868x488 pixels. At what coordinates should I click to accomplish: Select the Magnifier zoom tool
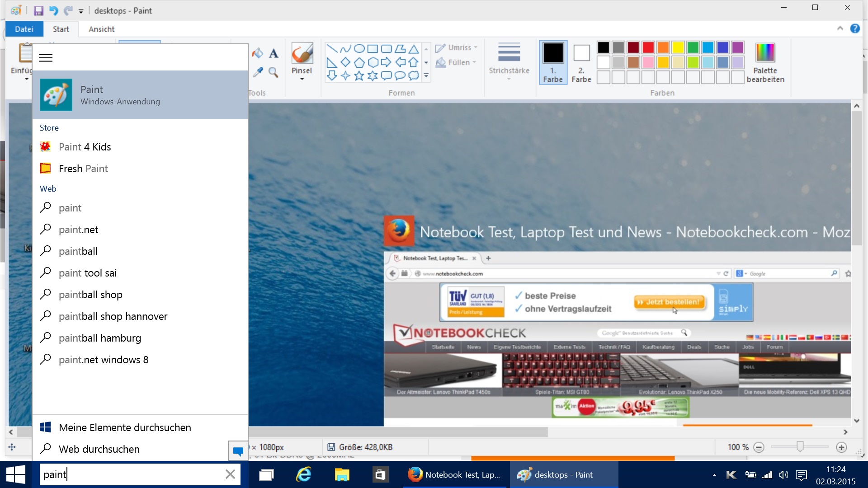pos(274,72)
